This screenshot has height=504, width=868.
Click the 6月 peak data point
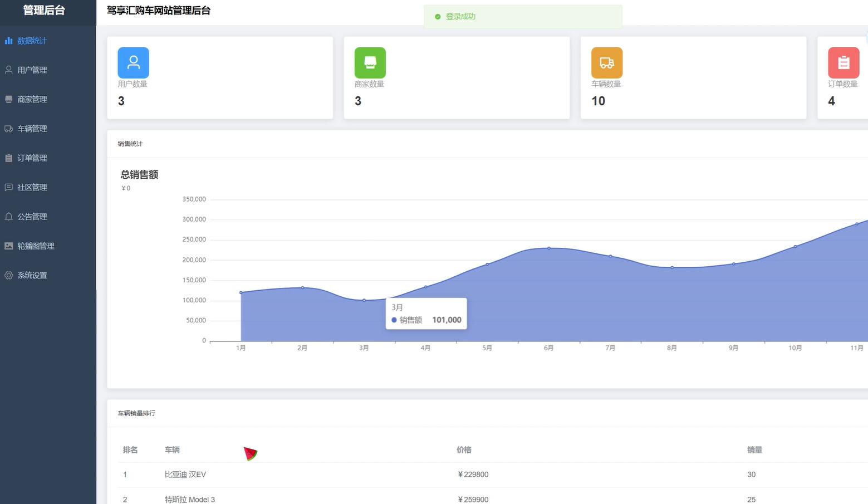(549, 248)
